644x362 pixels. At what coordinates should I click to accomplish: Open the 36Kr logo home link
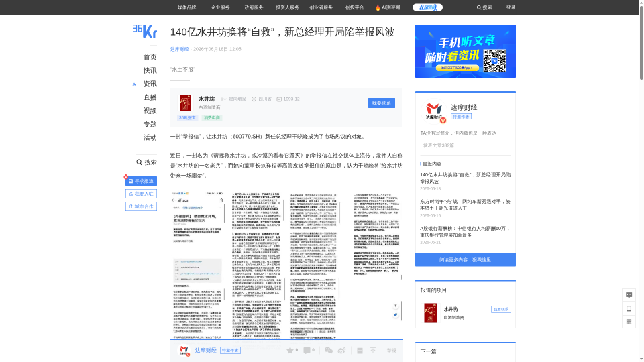pyautogui.click(x=145, y=31)
